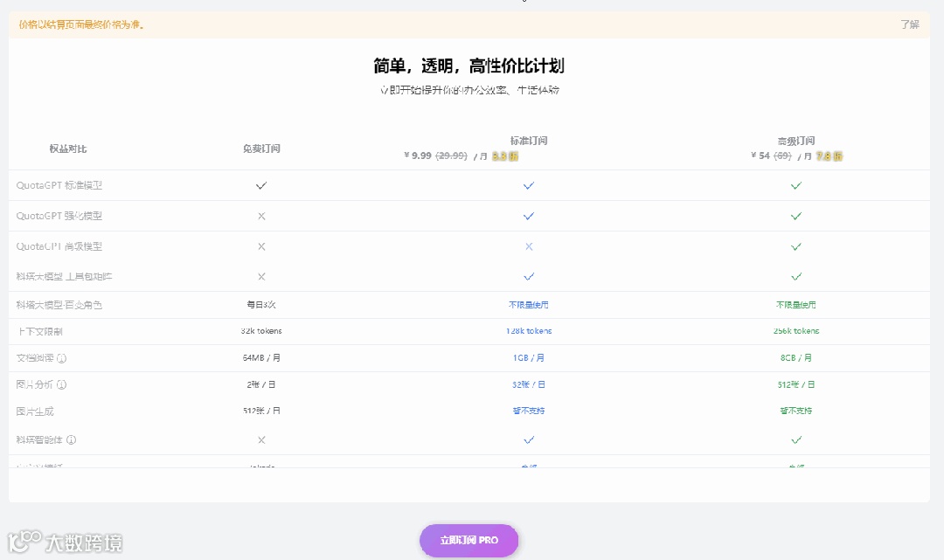Click 高级订阅 checkmark for 科塔智能体 row
Image resolution: width=944 pixels, height=560 pixels.
[796, 439]
